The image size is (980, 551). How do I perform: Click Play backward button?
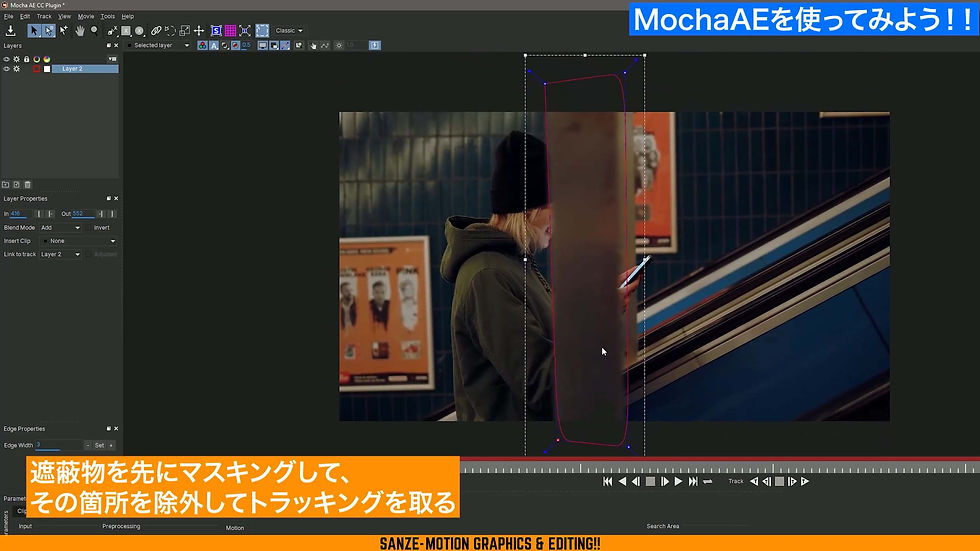tap(622, 482)
